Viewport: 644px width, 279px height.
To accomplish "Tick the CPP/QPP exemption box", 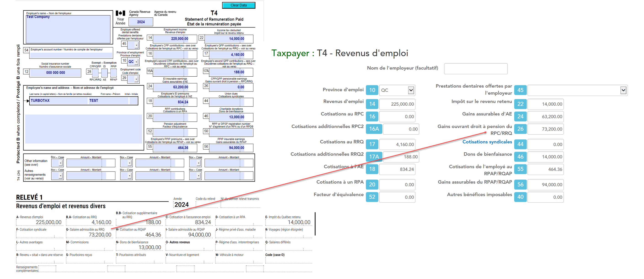I will [x=95, y=73].
